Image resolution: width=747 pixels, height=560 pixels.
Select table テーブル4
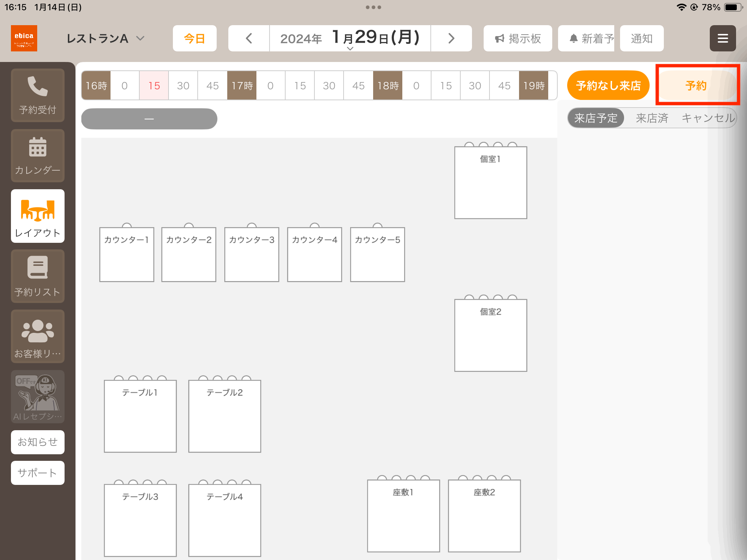coord(225,520)
